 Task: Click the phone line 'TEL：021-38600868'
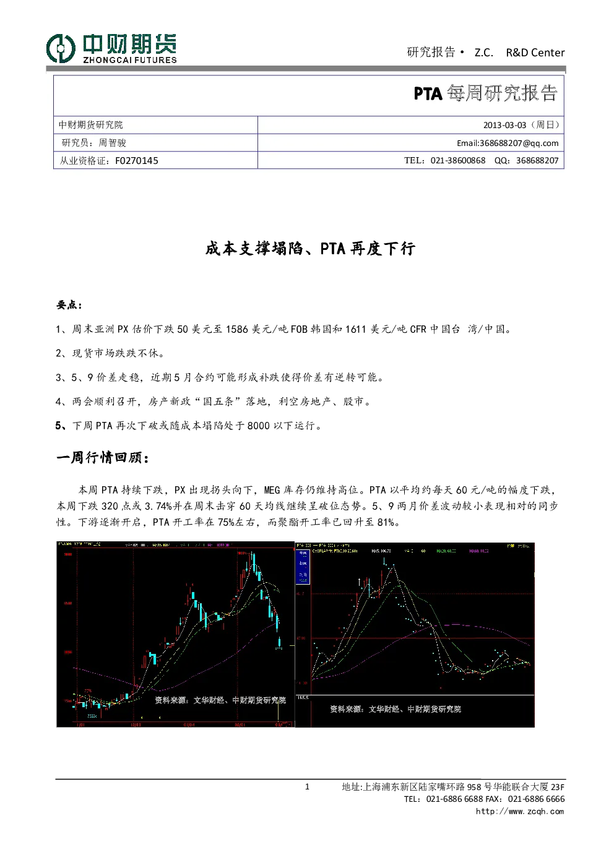(445, 161)
